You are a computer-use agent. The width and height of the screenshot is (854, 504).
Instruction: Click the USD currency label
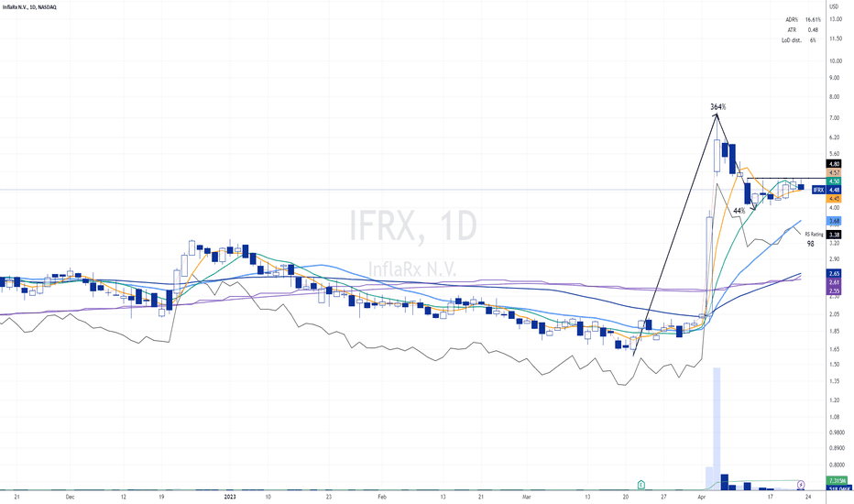point(834,6)
